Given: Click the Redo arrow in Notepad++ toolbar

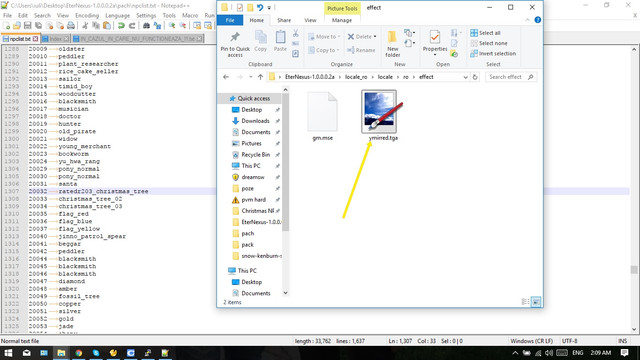Looking at the screenshot, I should click(x=132, y=26).
